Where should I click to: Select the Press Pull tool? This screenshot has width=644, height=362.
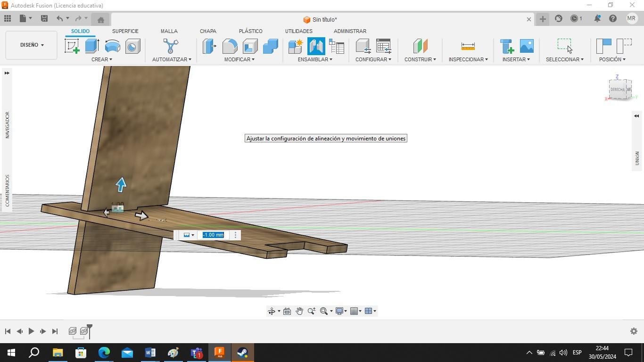tap(210, 46)
